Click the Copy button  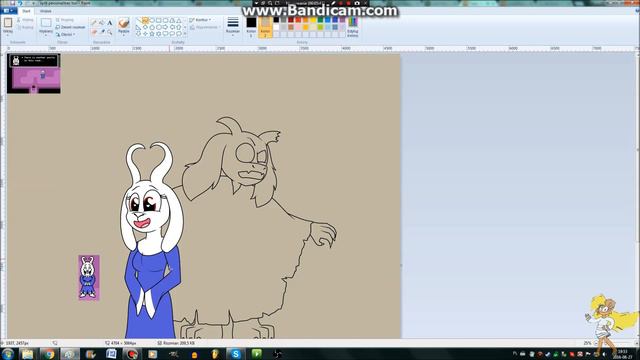coord(25,27)
